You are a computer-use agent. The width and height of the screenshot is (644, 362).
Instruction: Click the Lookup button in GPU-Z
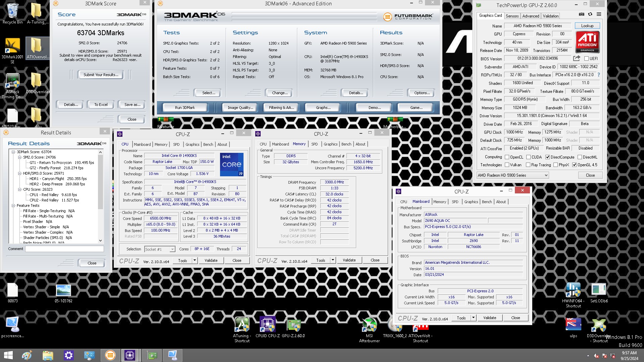(587, 26)
